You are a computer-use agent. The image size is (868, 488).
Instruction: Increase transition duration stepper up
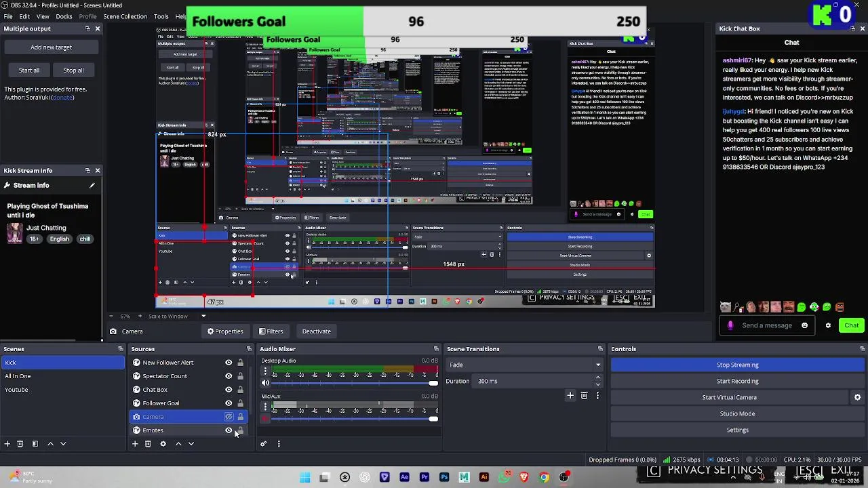click(x=598, y=379)
